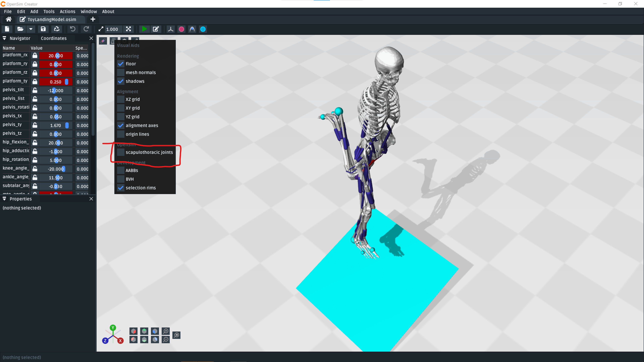Click the zoom-in magnifier in the viewport
This screenshot has height=362, width=644.
[x=166, y=331]
